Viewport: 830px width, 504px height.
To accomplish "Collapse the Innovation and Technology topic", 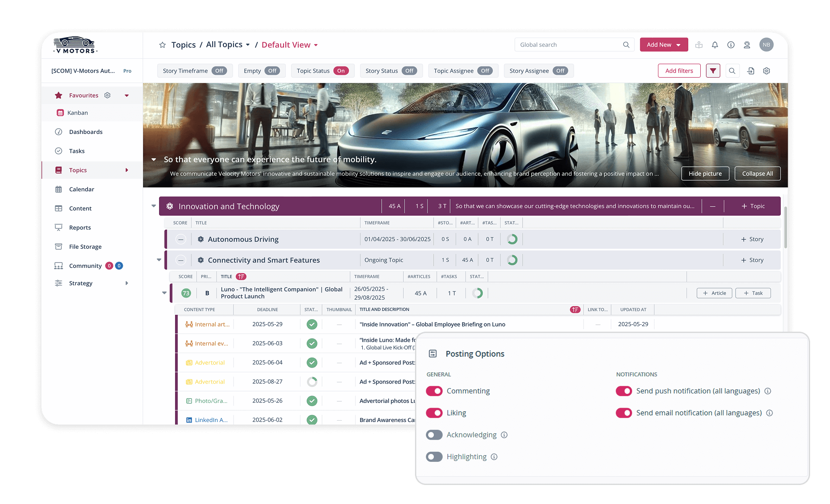I will click(154, 206).
